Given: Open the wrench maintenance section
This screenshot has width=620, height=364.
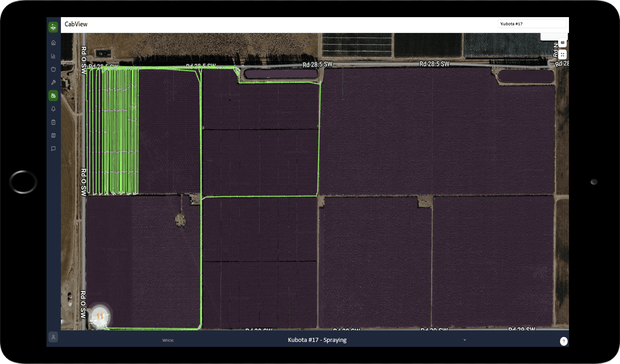Looking at the screenshot, I should pos(53,82).
